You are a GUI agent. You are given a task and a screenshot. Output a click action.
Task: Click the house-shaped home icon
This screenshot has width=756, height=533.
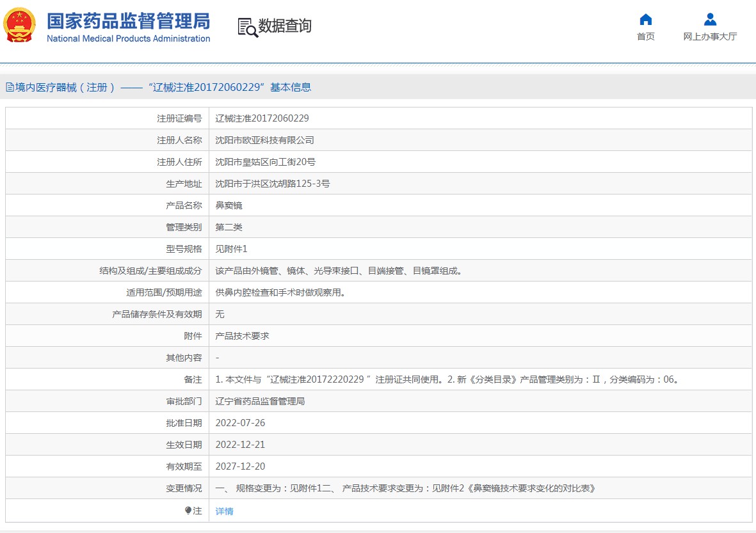pyautogui.click(x=645, y=19)
